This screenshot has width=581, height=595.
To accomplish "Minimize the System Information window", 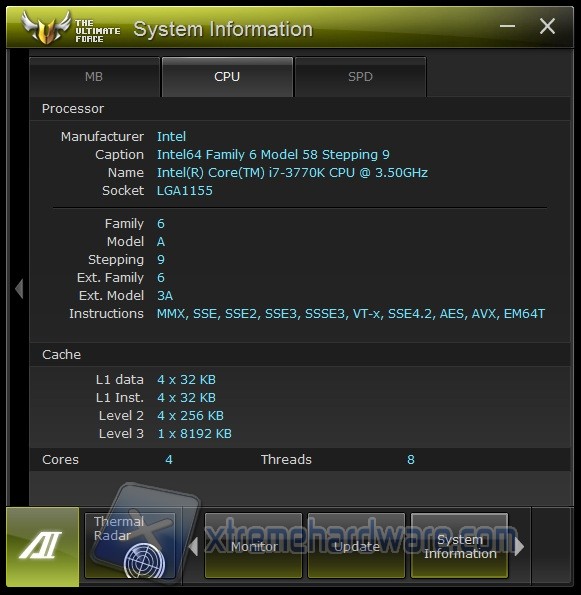I will click(507, 26).
